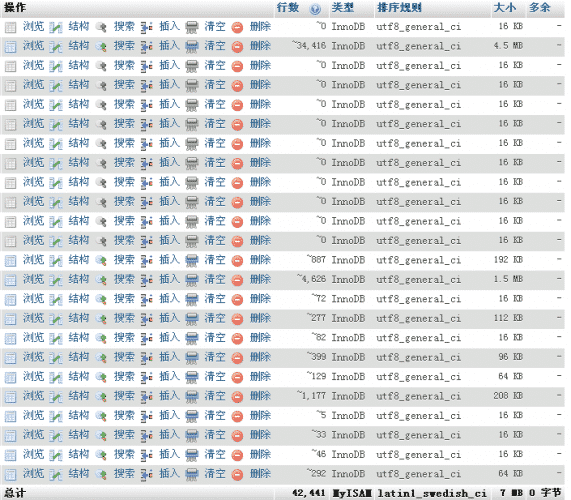
Task: Click red delete icon in the 292-row table row
Action: coord(237,475)
